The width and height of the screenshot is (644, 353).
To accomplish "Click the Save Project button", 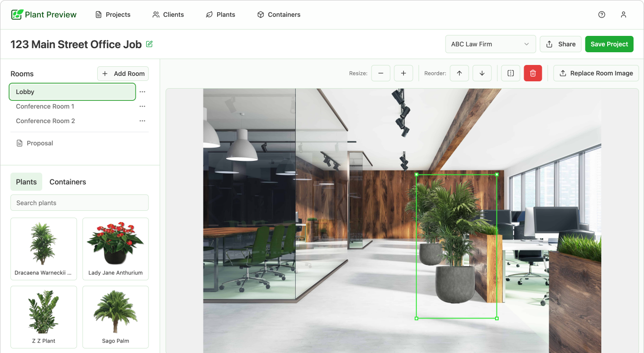I will coord(609,44).
